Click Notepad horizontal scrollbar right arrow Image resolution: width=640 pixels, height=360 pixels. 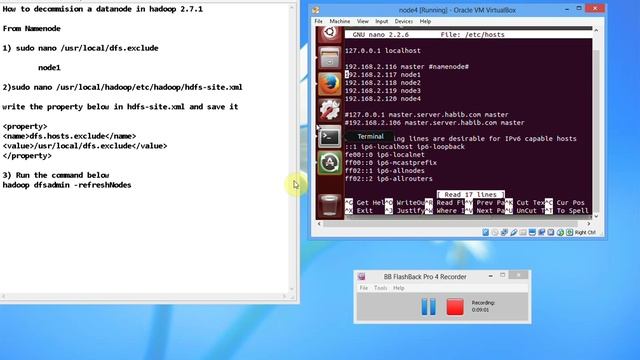point(284,296)
